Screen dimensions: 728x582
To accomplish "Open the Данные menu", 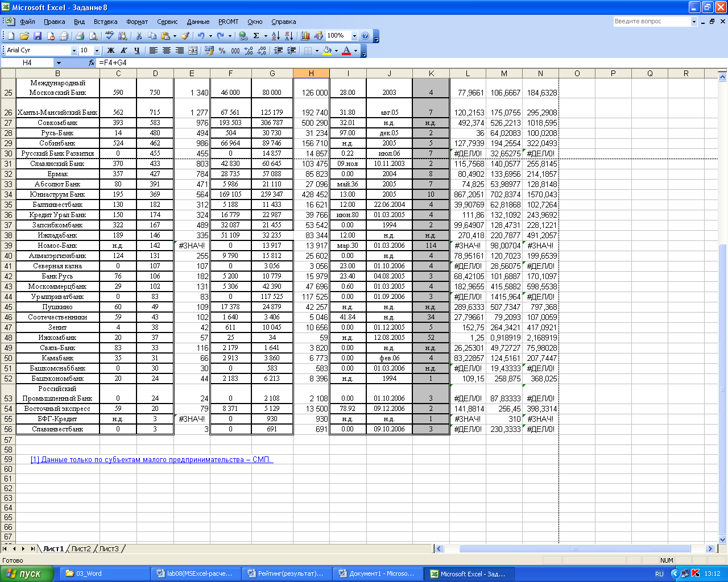I will coord(198,22).
